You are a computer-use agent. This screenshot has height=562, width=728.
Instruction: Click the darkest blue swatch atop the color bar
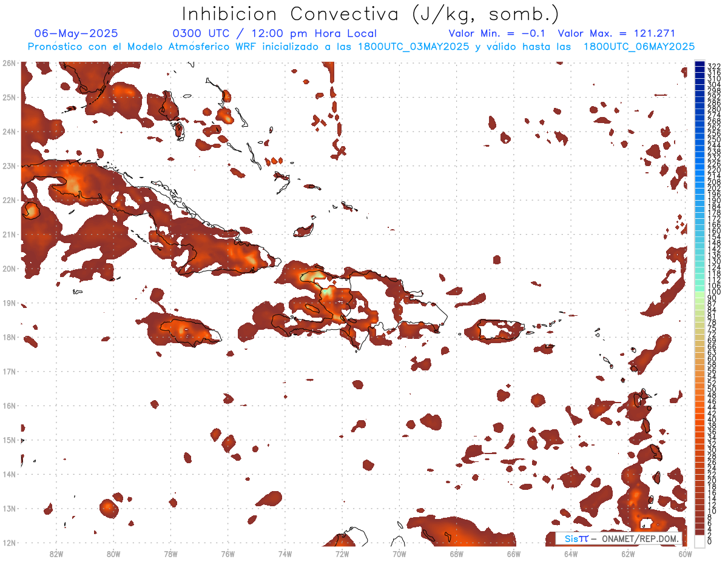700,63
